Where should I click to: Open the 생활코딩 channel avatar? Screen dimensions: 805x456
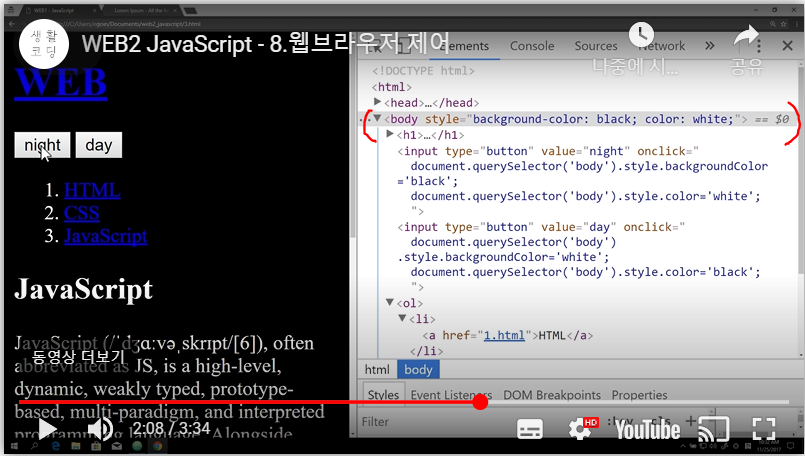click(44, 44)
